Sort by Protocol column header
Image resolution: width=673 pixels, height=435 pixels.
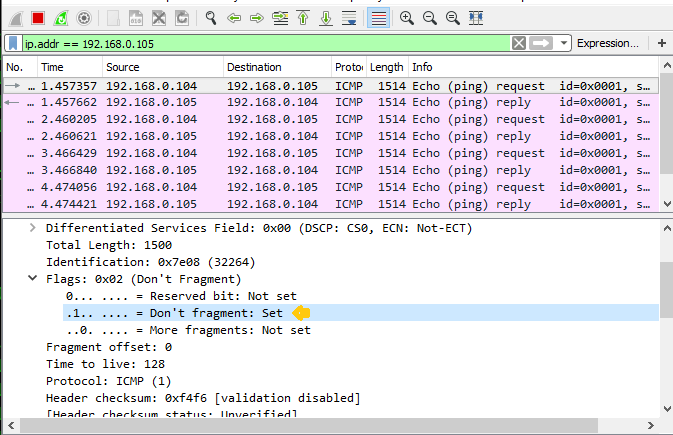[x=349, y=67]
